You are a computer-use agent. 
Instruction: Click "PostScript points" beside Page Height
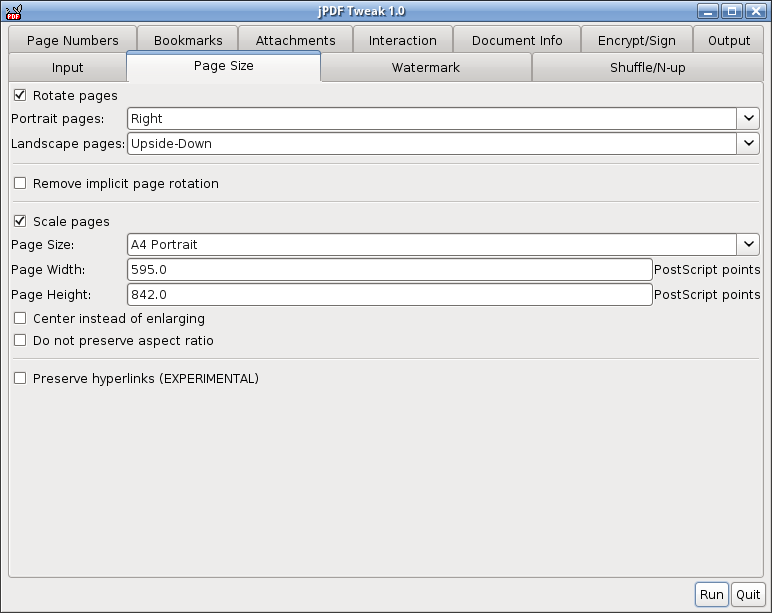707,294
